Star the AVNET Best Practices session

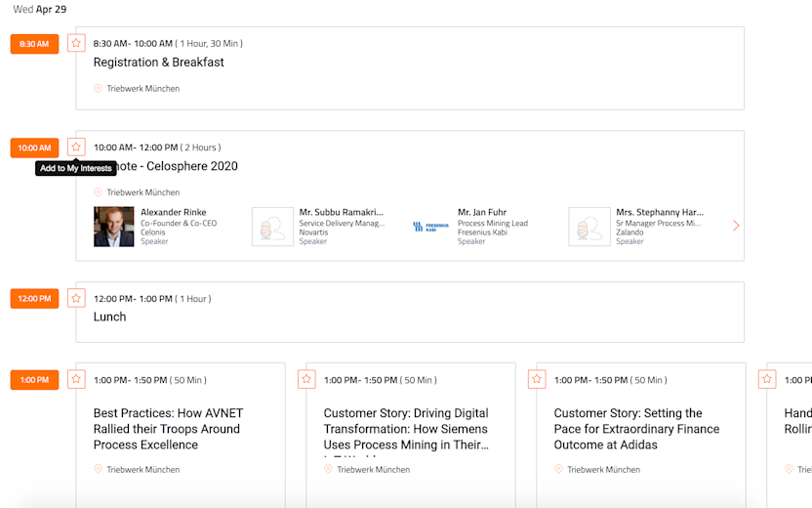tap(76, 379)
